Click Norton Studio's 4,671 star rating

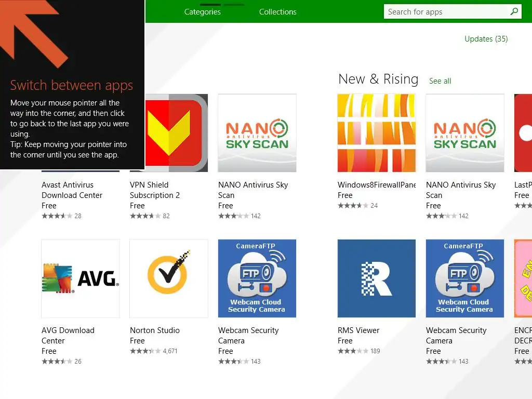pyautogui.click(x=154, y=351)
